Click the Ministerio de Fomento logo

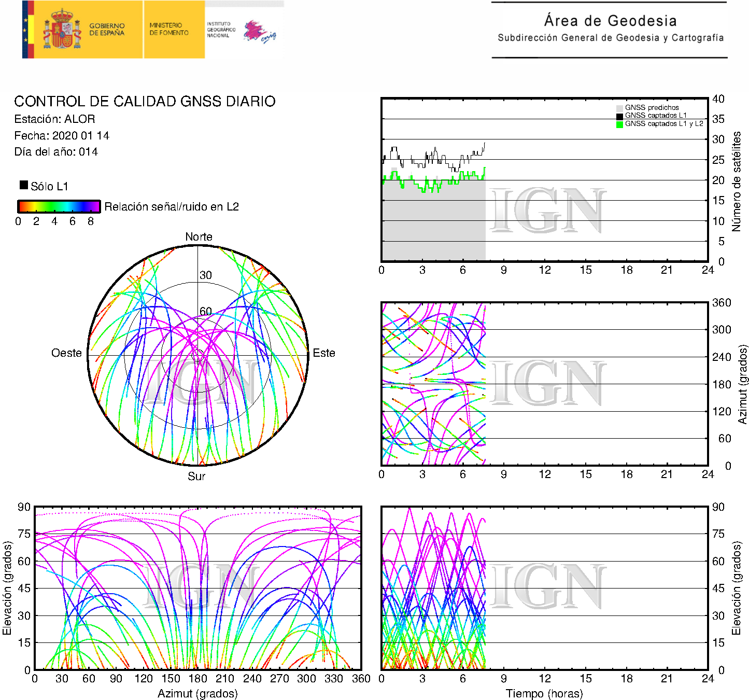pos(169,29)
